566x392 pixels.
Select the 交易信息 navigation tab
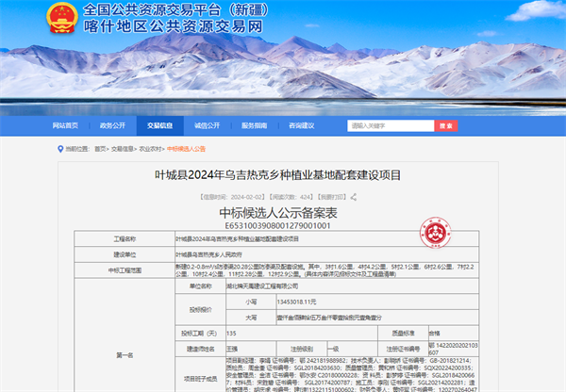point(159,124)
